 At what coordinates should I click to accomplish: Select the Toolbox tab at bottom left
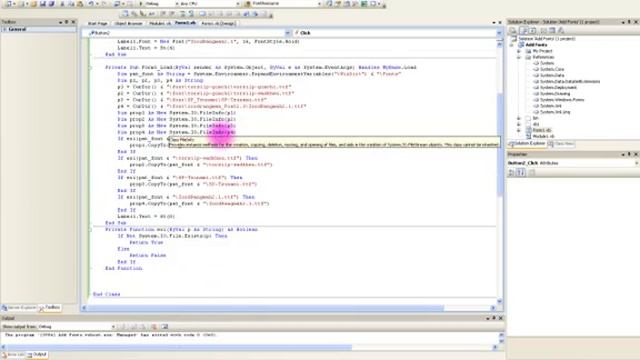point(50,308)
